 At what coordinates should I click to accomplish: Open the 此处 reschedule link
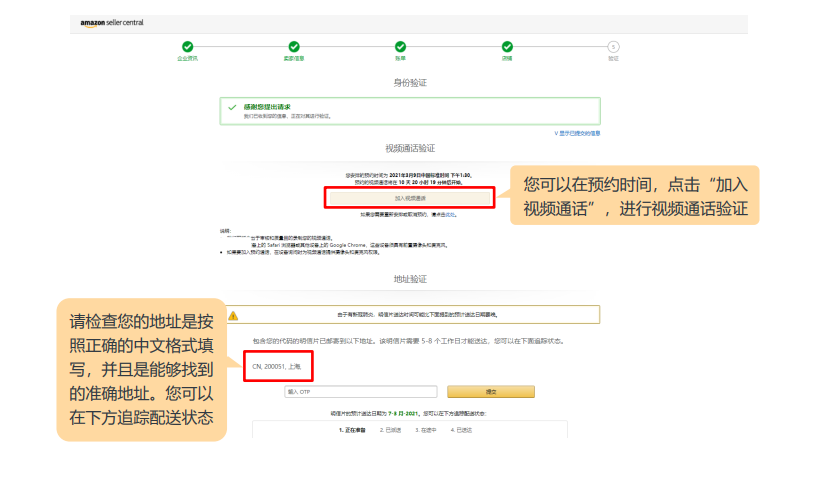click(x=450, y=214)
